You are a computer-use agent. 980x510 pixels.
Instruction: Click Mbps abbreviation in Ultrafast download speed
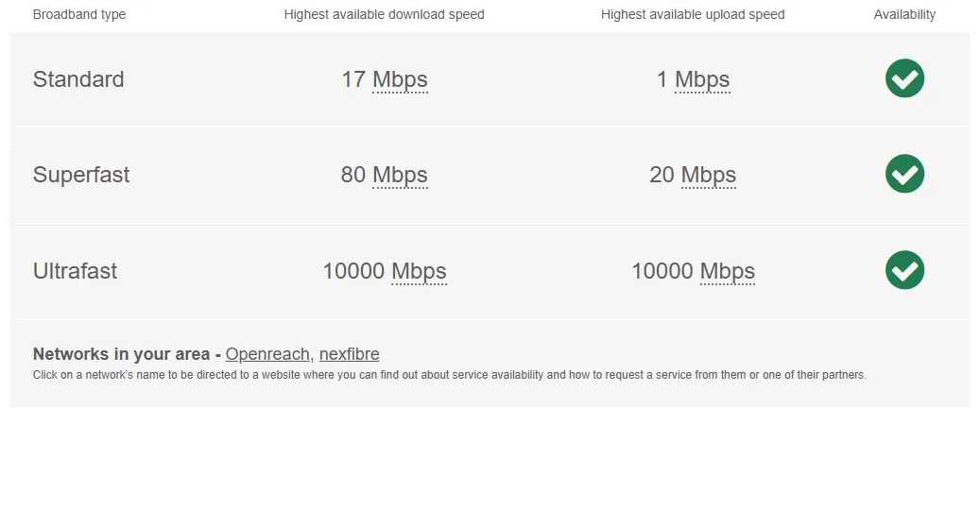419,272
